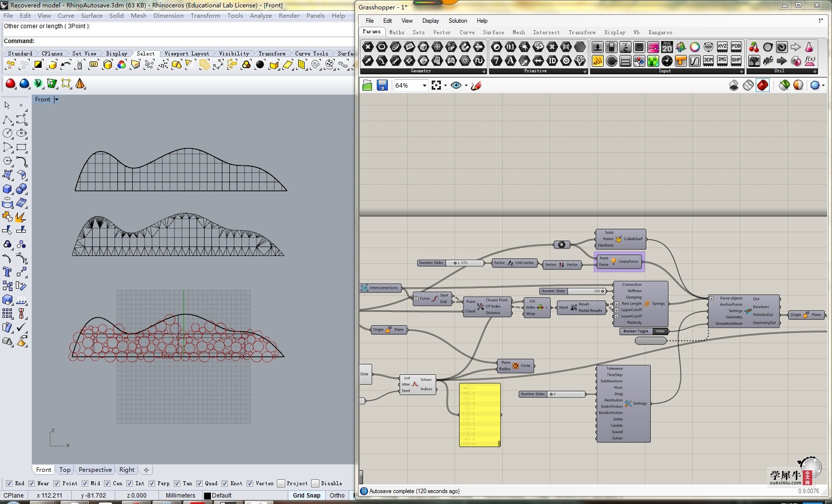Screen dimensions: 832x504
Task: Click the Integer primitive icon in Grasshopper
Action: (497, 61)
